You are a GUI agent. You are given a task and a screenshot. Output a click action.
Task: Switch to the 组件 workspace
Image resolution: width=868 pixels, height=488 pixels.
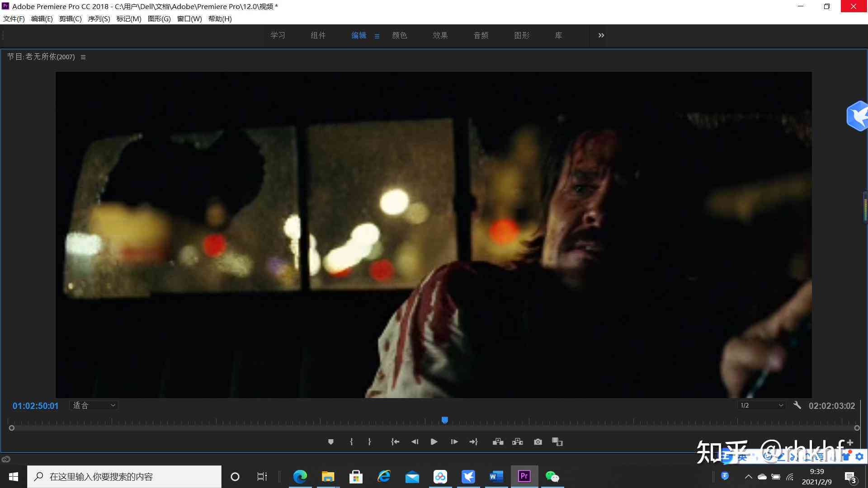[x=318, y=35]
